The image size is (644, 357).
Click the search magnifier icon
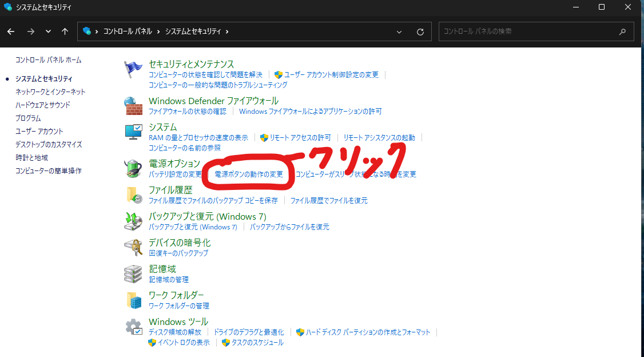(x=623, y=31)
